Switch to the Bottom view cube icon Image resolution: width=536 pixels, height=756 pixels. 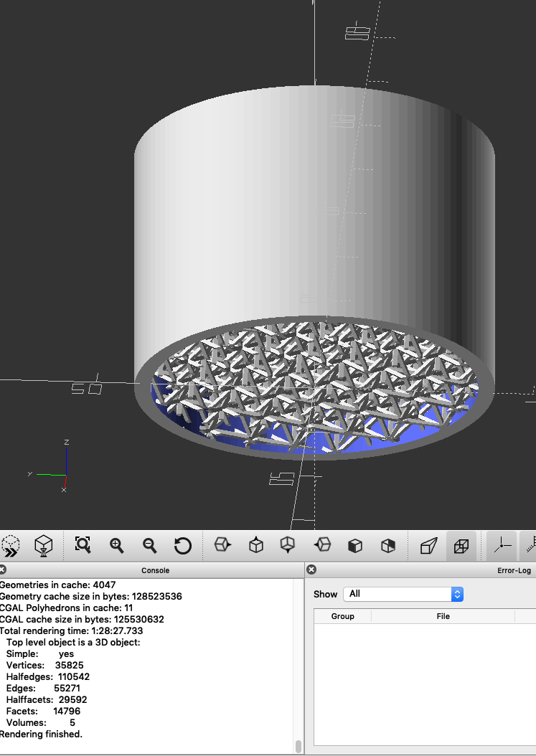[x=288, y=546]
